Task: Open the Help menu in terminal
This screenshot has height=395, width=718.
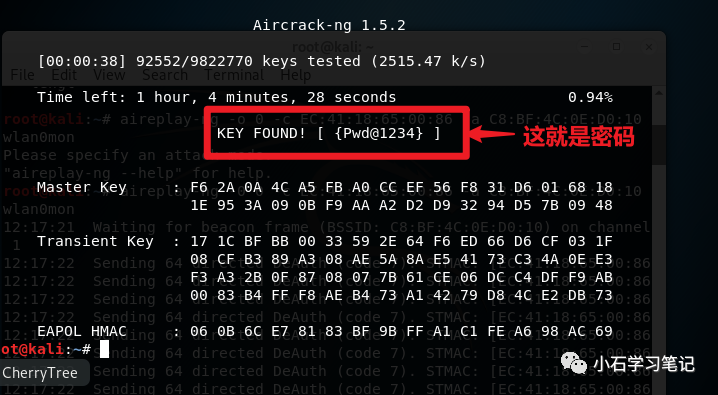Action: [295, 75]
